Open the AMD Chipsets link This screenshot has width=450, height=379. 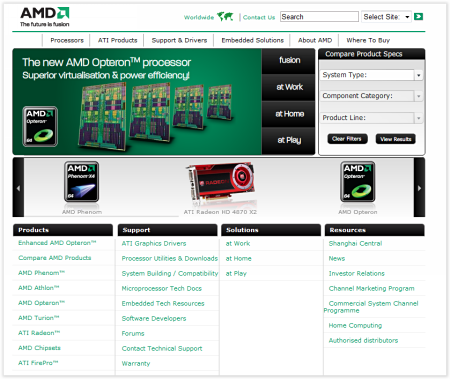click(39, 348)
